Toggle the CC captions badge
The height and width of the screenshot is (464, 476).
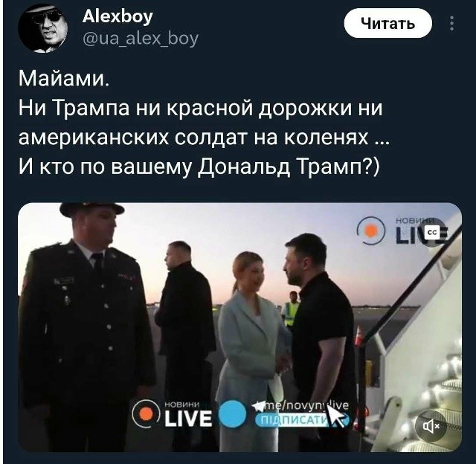pos(433,233)
